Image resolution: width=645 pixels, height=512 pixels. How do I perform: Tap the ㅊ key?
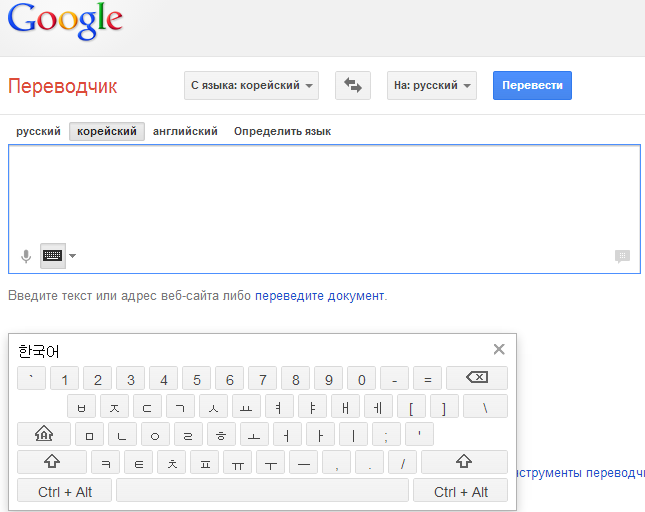(x=172, y=462)
